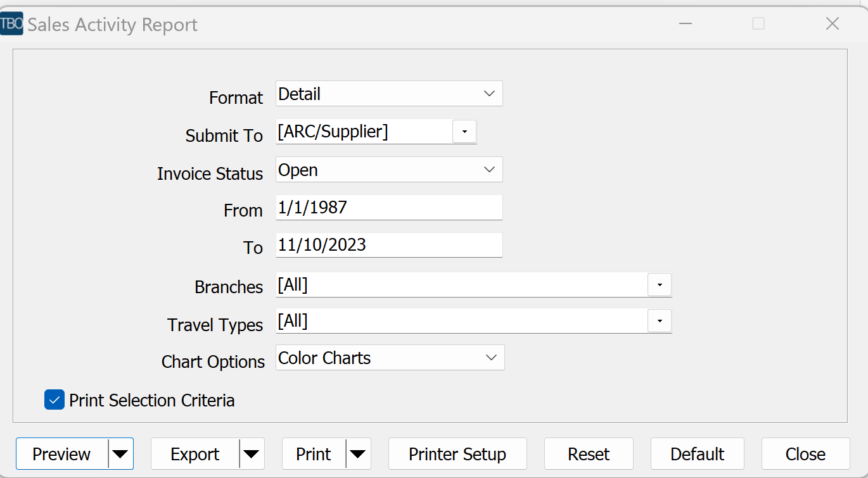Click the Preview button
The height and width of the screenshot is (478, 868).
[x=62, y=454]
